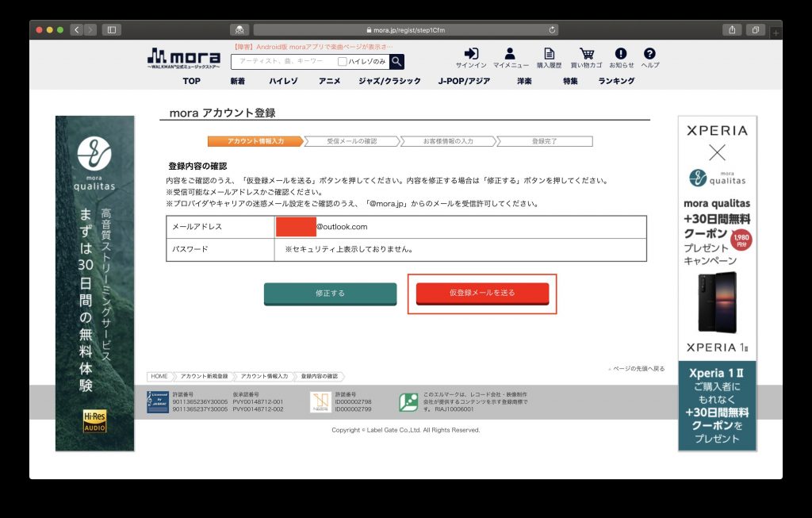812x518 pixels.
Task: Open the 新着 navigation tab
Action: click(238, 82)
